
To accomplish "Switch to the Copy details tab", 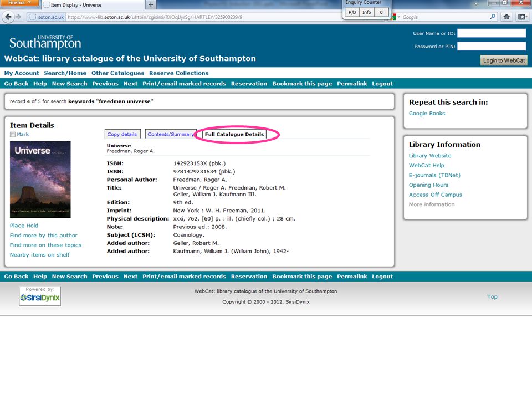I will (x=122, y=134).
